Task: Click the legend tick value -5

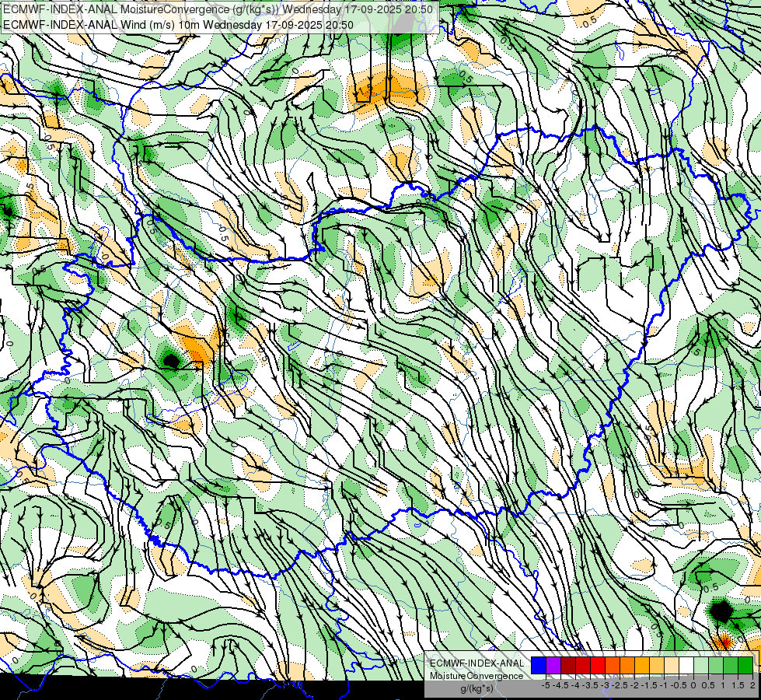Action: coord(546,685)
